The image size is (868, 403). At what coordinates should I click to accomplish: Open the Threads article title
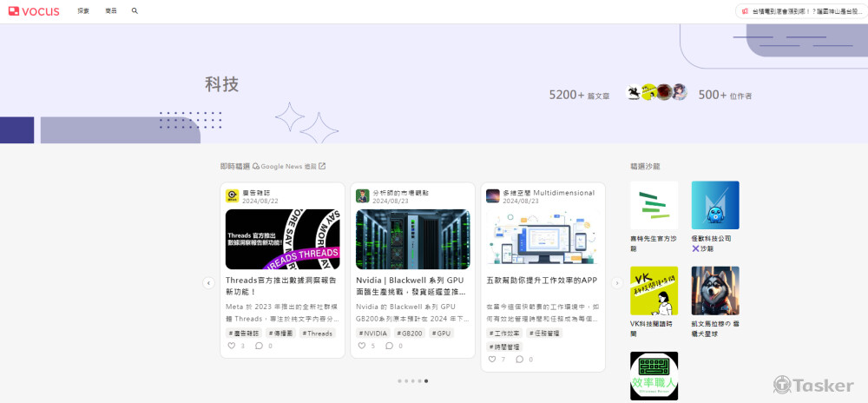pyautogui.click(x=280, y=286)
